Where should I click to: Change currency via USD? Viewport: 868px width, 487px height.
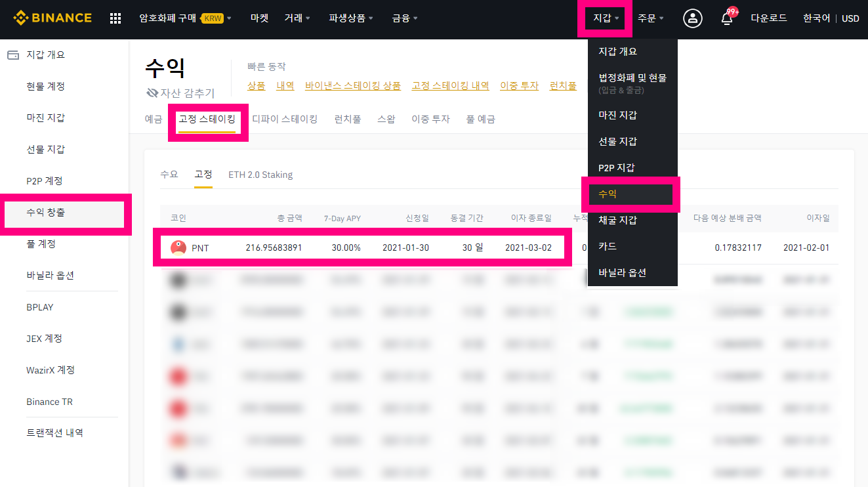850,18
